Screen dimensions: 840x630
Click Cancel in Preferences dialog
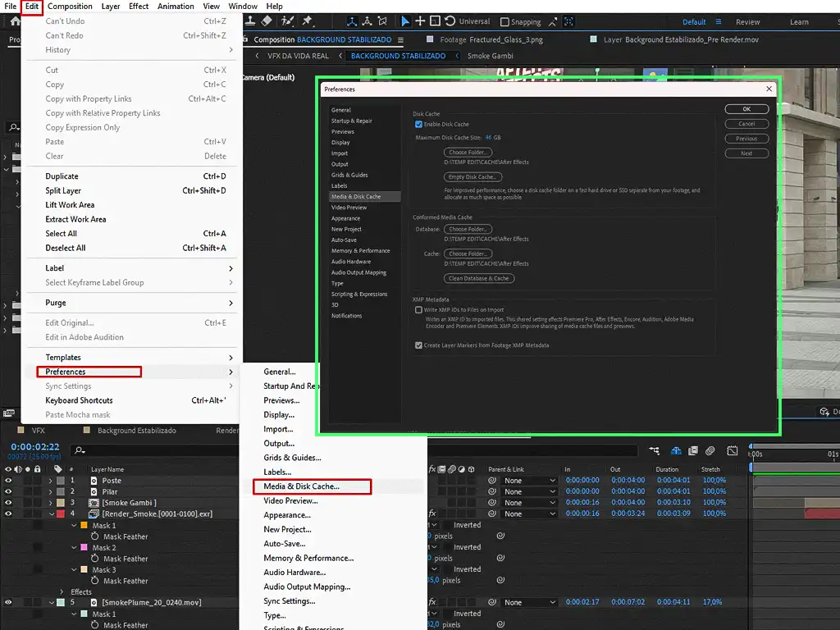click(x=746, y=124)
